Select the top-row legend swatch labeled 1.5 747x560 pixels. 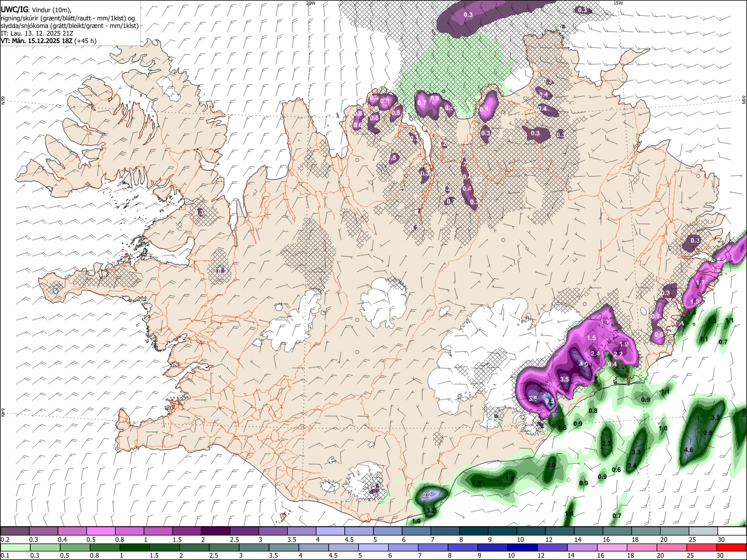(186, 531)
